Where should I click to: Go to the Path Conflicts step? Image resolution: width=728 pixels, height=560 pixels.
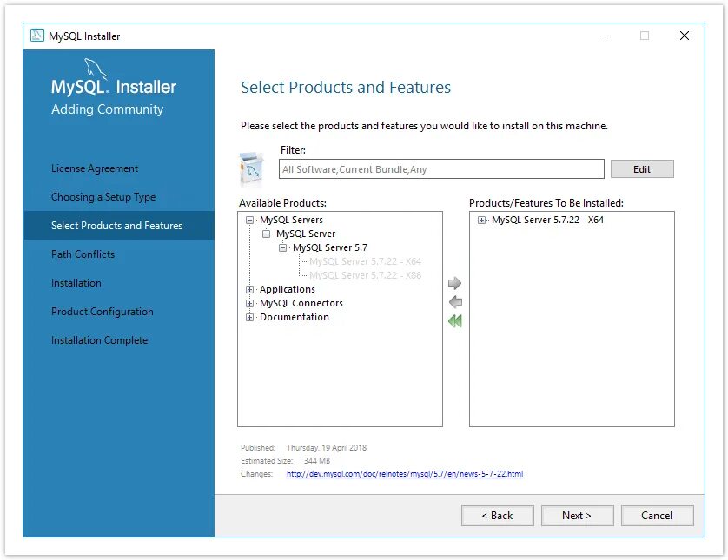click(83, 254)
